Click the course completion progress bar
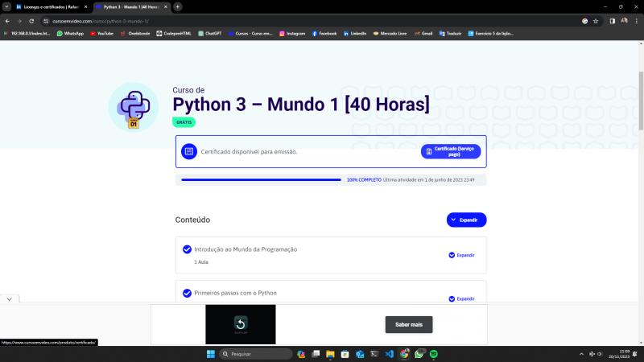 261,179
